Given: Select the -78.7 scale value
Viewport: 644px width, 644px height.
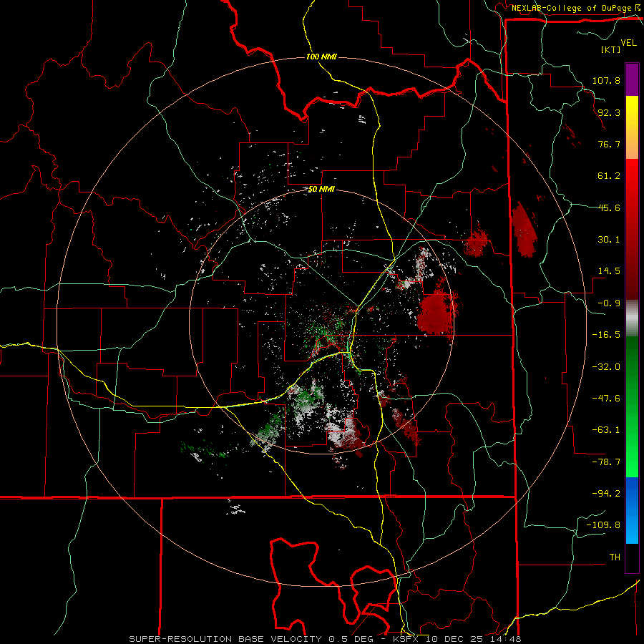Looking at the screenshot, I should (x=606, y=462).
